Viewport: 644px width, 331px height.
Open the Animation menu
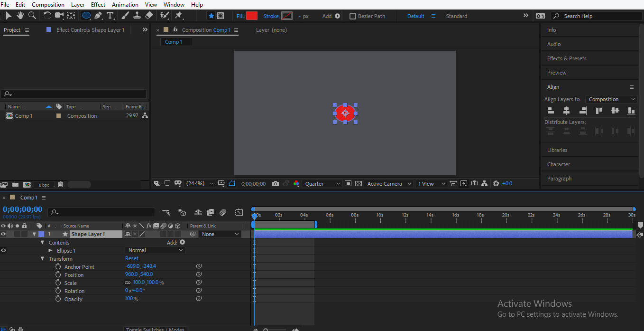125,5
